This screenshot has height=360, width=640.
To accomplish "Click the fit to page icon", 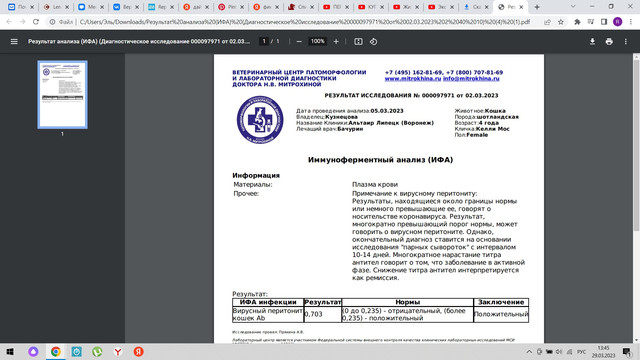I will click(x=358, y=42).
